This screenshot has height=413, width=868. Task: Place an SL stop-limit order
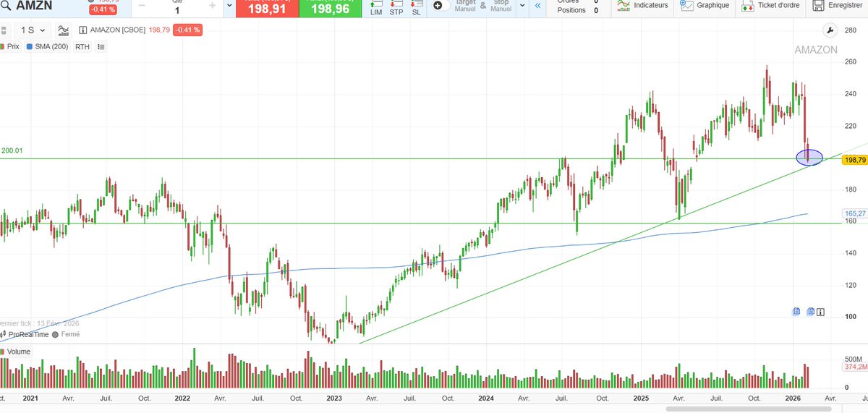coord(416,9)
